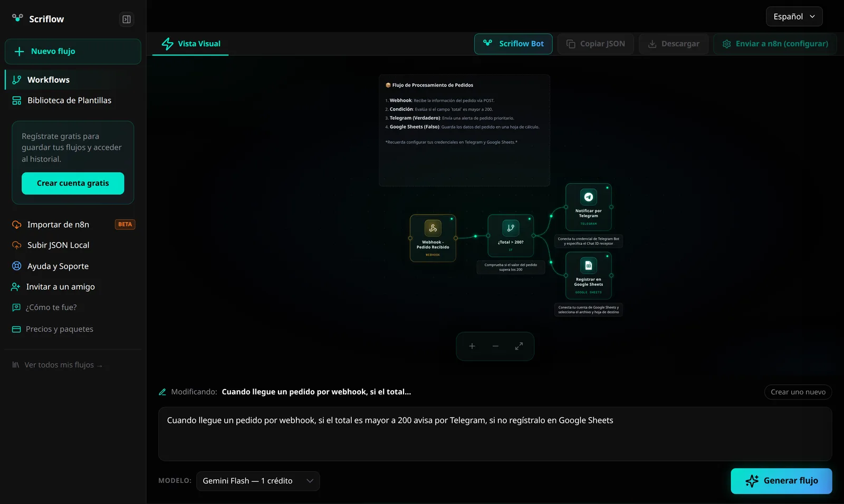Image resolution: width=844 pixels, height=504 pixels.
Task: Open Precios y paquetes
Action: (x=60, y=329)
